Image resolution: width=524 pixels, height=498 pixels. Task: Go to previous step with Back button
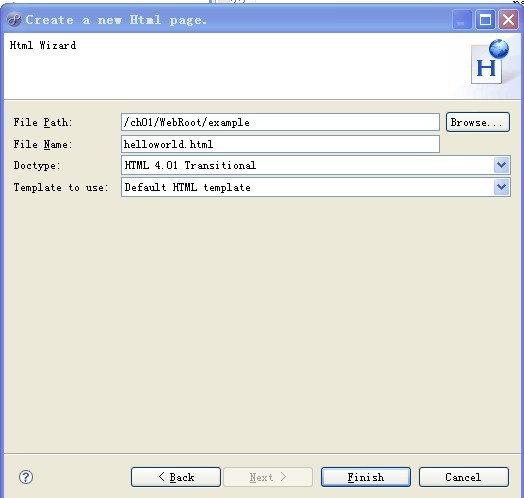(x=176, y=477)
